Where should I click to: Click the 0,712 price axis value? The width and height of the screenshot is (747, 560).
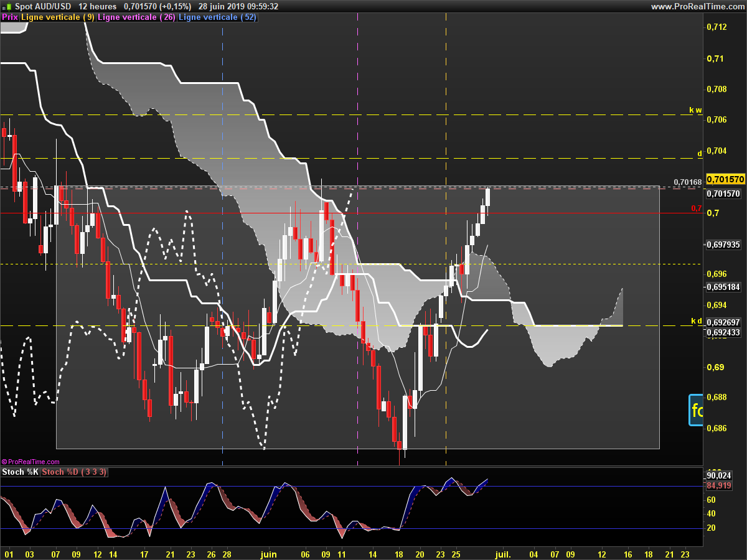tap(716, 27)
